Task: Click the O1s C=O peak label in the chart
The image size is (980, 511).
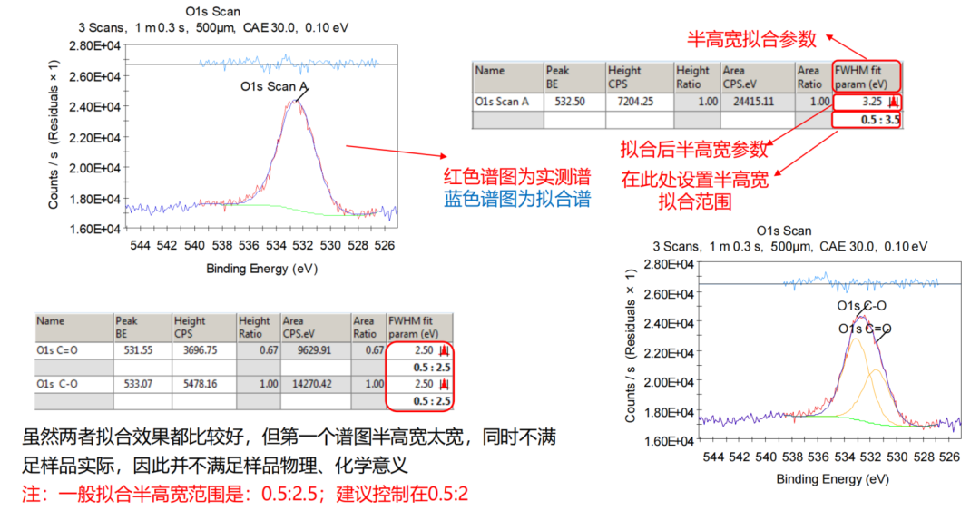Action: 865,329
